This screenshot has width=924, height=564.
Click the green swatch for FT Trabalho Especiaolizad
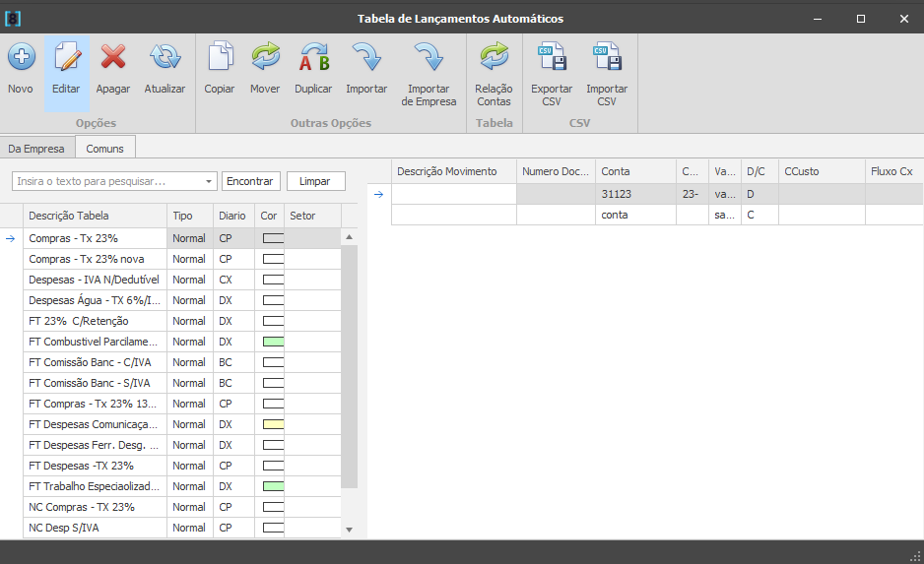tap(274, 486)
